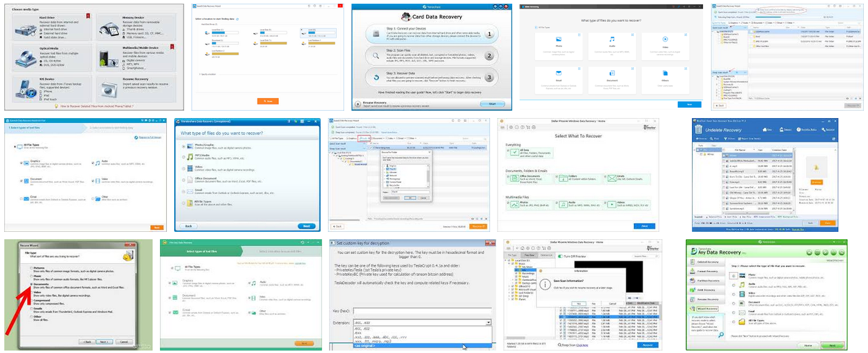Click Step 1 Connect your Devices icon
868x353 pixels.
[376, 34]
